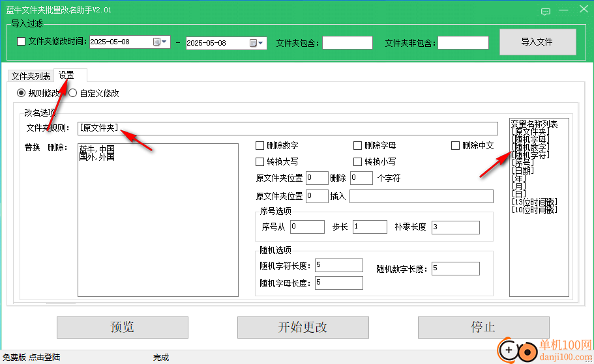The height and width of the screenshot is (364, 594).
Task: Tick the 删除数字 checkbox
Action: pos(260,145)
